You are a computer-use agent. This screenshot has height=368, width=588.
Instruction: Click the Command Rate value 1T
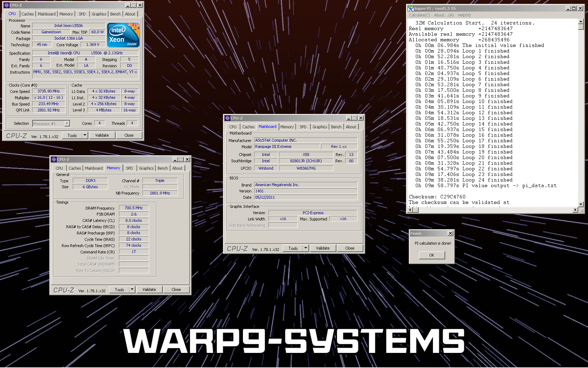click(134, 252)
